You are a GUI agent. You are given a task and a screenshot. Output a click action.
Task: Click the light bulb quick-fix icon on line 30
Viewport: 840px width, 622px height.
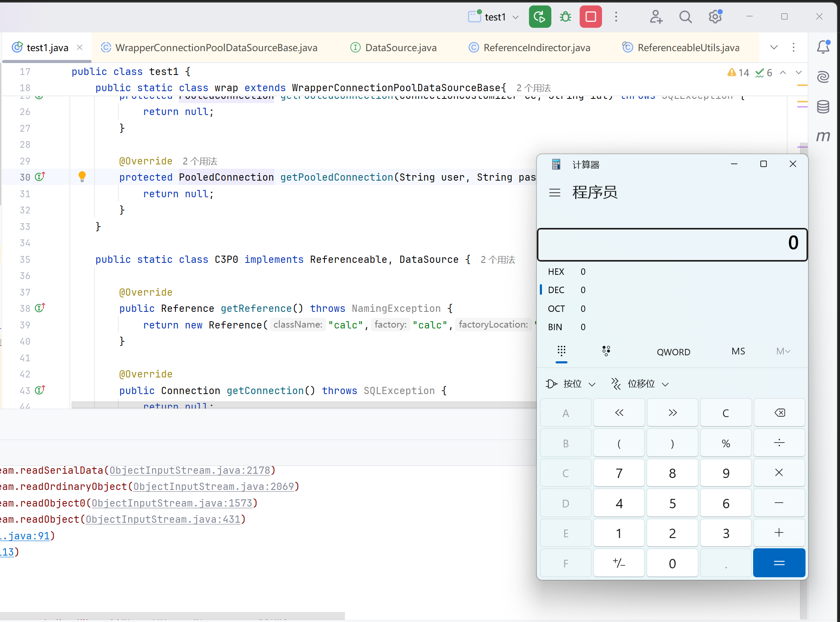[x=82, y=176]
